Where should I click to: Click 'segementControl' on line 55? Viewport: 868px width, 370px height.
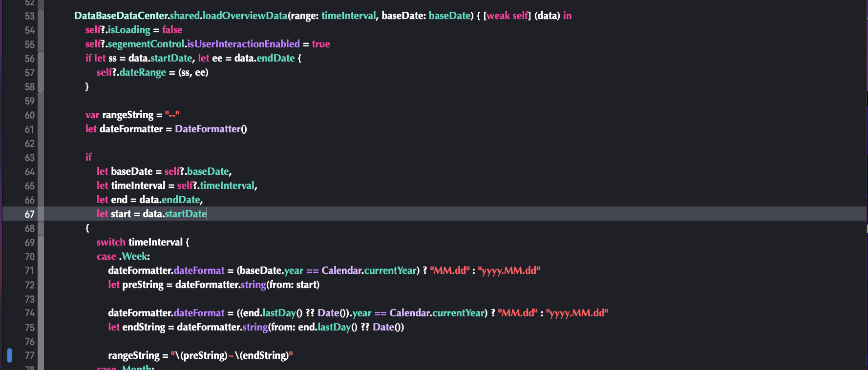(x=146, y=44)
